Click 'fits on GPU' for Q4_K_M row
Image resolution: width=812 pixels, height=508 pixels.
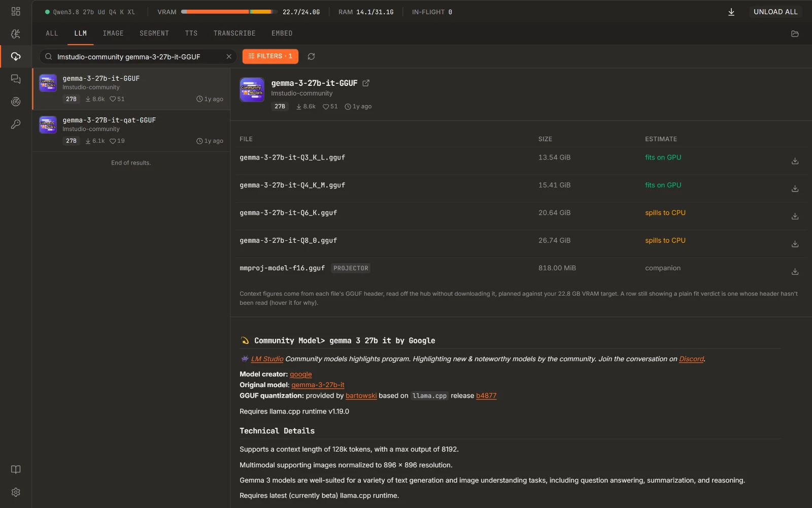(x=663, y=185)
